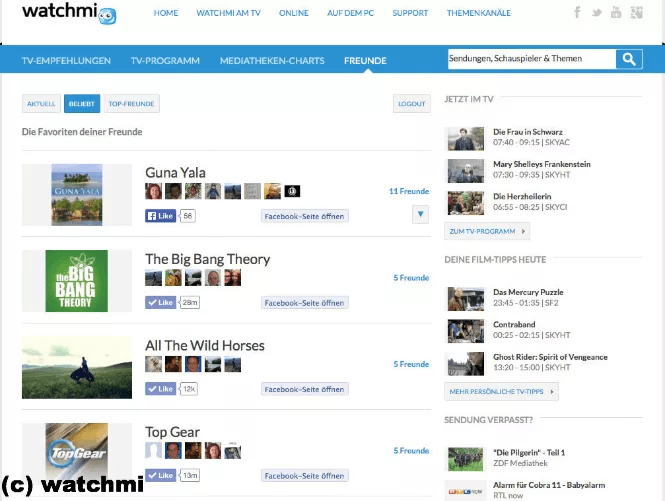The image size is (665, 501).
Task: Open The Big Bang Theory title
Action: [207, 259]
